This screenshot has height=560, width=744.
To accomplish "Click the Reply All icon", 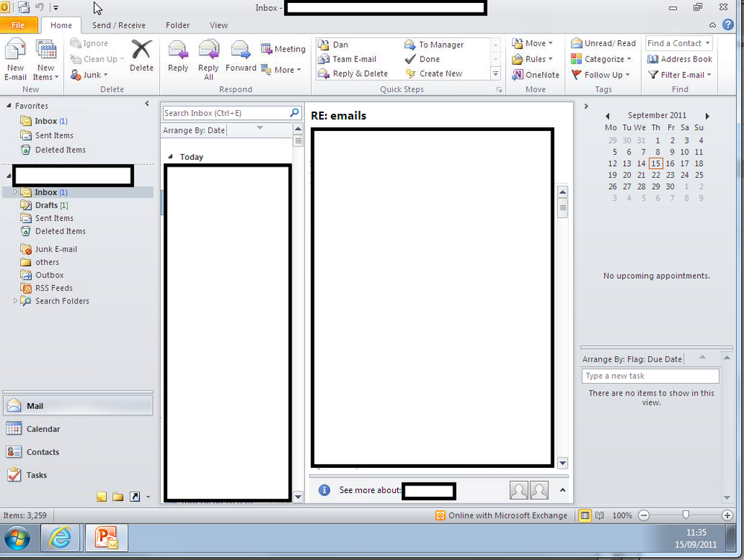I will (x=208, y=51).
